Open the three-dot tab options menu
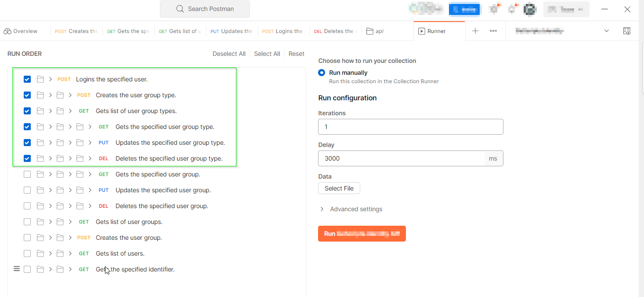644x297 pixels. pyautogui.click(x=493, y=31)
